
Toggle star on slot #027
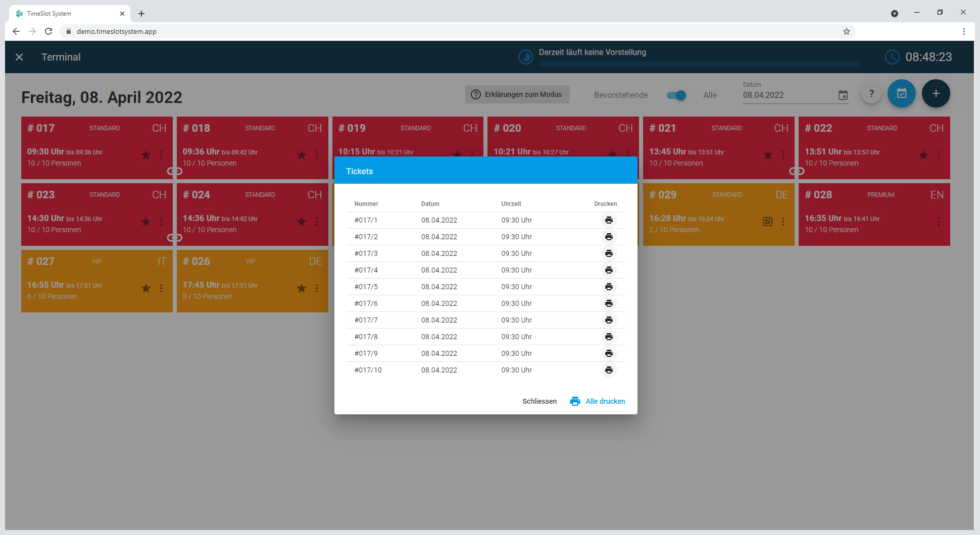(146, 288)
